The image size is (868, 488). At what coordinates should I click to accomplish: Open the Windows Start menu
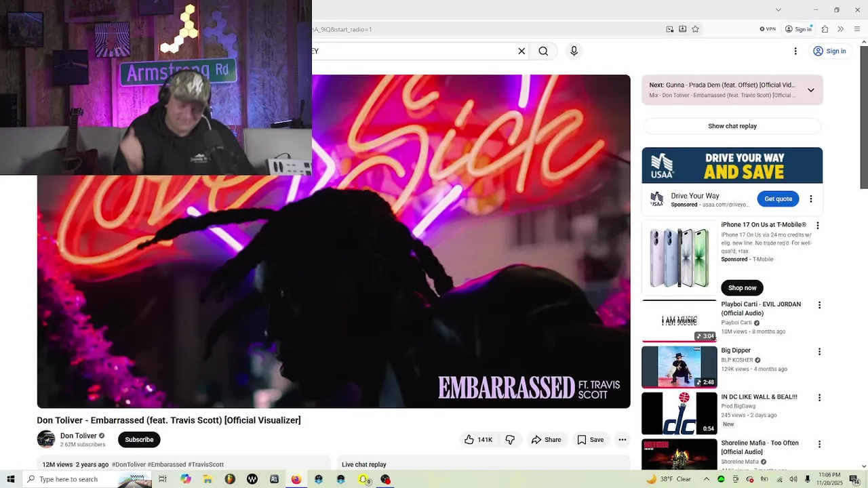point(11,479)
